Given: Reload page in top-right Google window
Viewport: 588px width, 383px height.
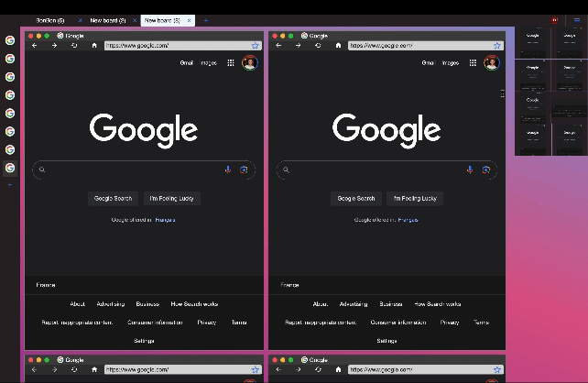Looking at the screenshot, I should [x=318, y=46].
